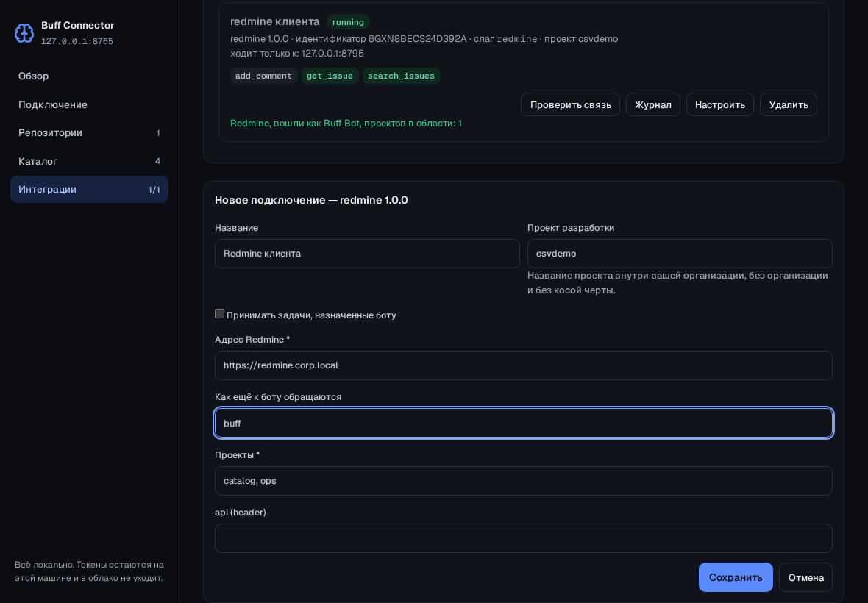Image resolution: width=868 pixels, height=603 pixels.
Task: Click the 127.0.0.1:8765 address under Buff Connector
Action: point(77,41)
